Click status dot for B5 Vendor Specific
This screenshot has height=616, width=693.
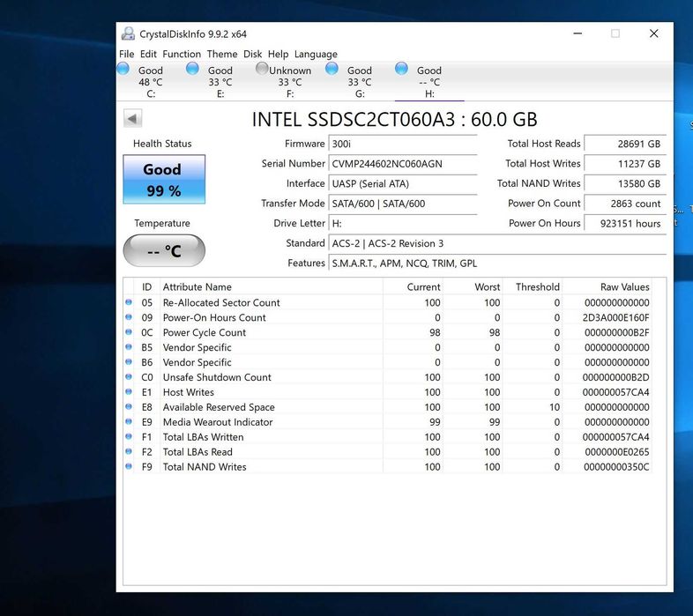[x=129, y=347]
